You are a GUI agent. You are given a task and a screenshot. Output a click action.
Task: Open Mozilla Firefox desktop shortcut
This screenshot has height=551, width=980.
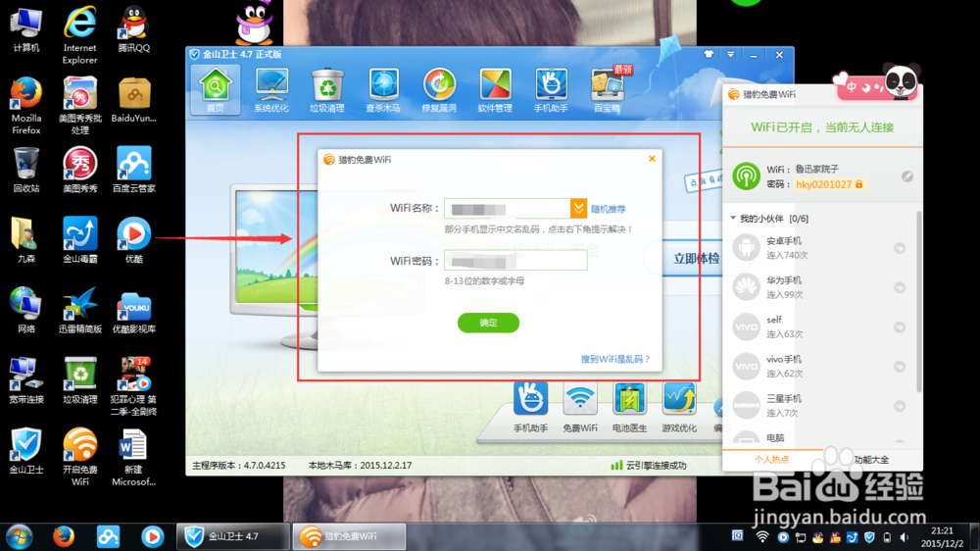tap(25, 106)
